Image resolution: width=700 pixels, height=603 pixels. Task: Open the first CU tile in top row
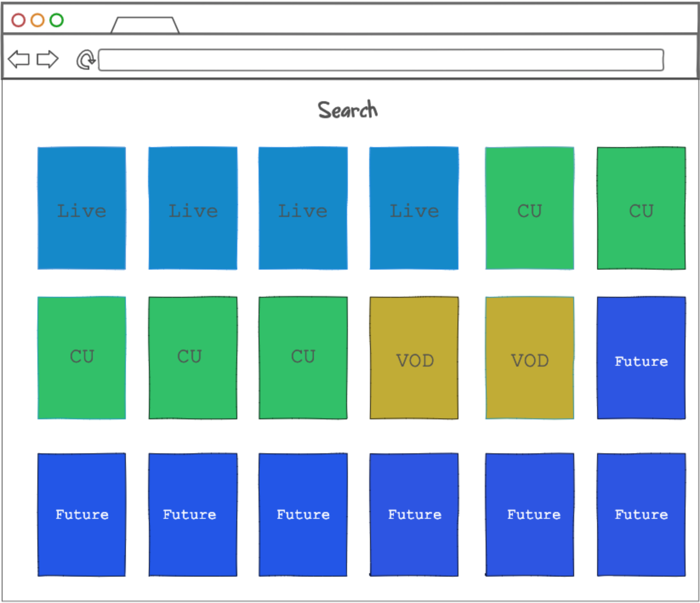coord(529,208)
